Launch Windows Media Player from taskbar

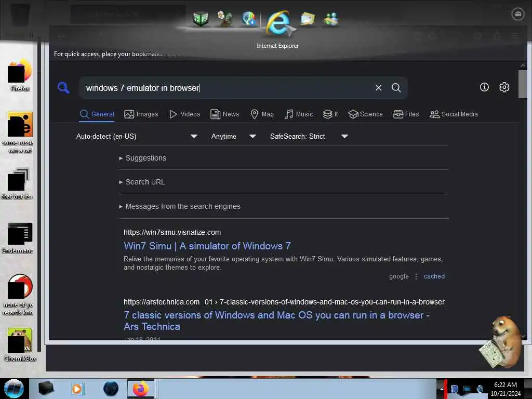coord(77,389)
